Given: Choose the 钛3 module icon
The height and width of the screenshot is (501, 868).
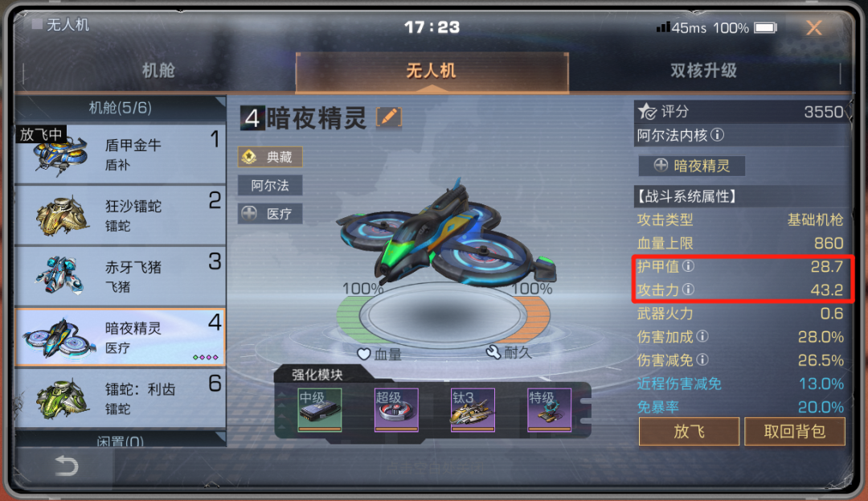Looking at the screenshot, I should 473,409.
